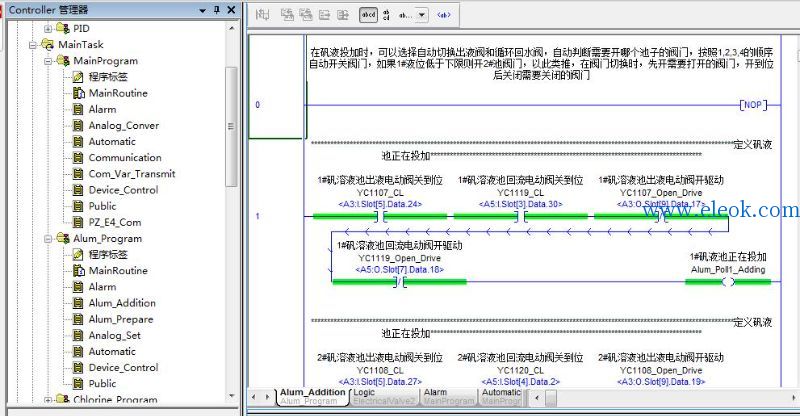Click the tab strip scroll-right arrow
800x416 pixels.
(x=267, y=397)
